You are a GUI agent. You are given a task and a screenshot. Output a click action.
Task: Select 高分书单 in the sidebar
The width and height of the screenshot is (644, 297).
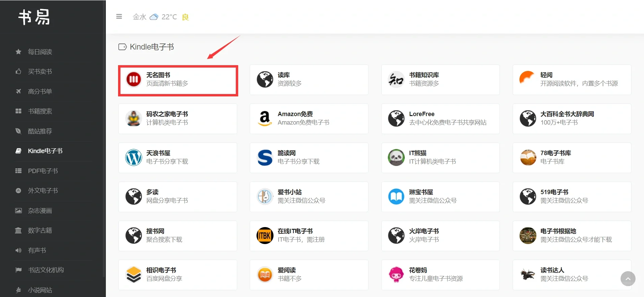40,91
